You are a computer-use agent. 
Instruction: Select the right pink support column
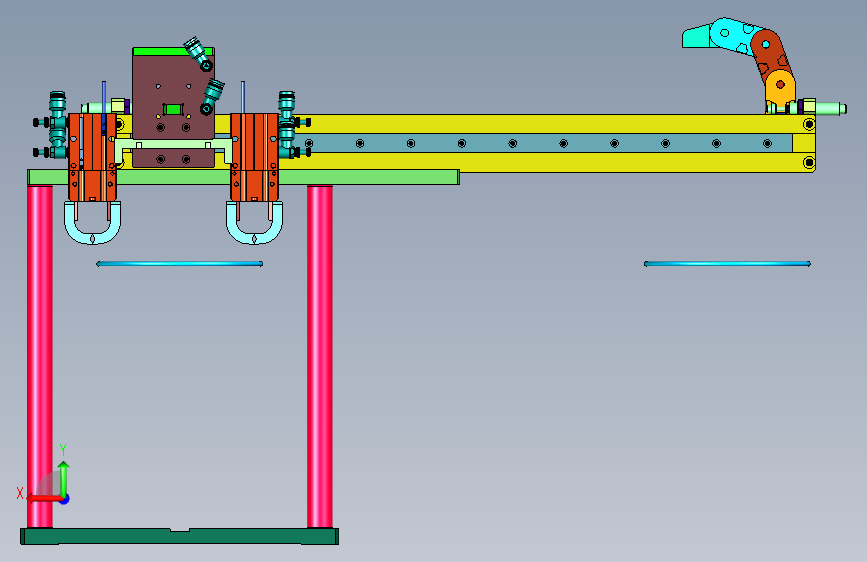(x=320, y=357)
